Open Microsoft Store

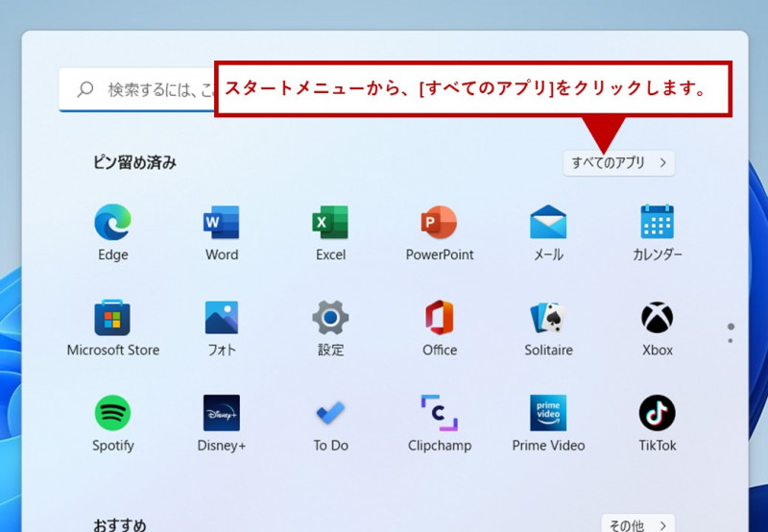112,318
